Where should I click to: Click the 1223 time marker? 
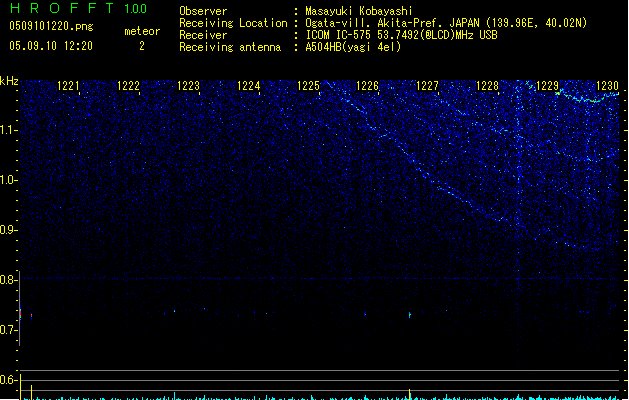[189, 86]
